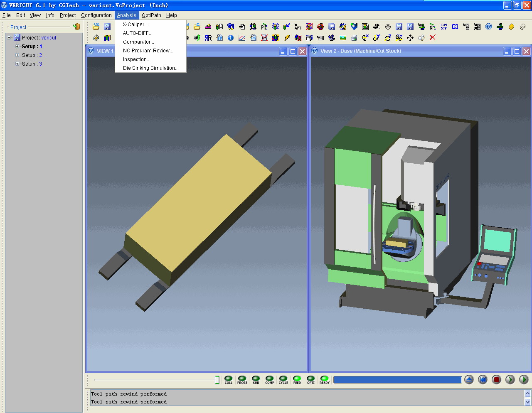Click the RR icon in the toolbar
Viewport: 532px width, 413px height.
point(208,38)
